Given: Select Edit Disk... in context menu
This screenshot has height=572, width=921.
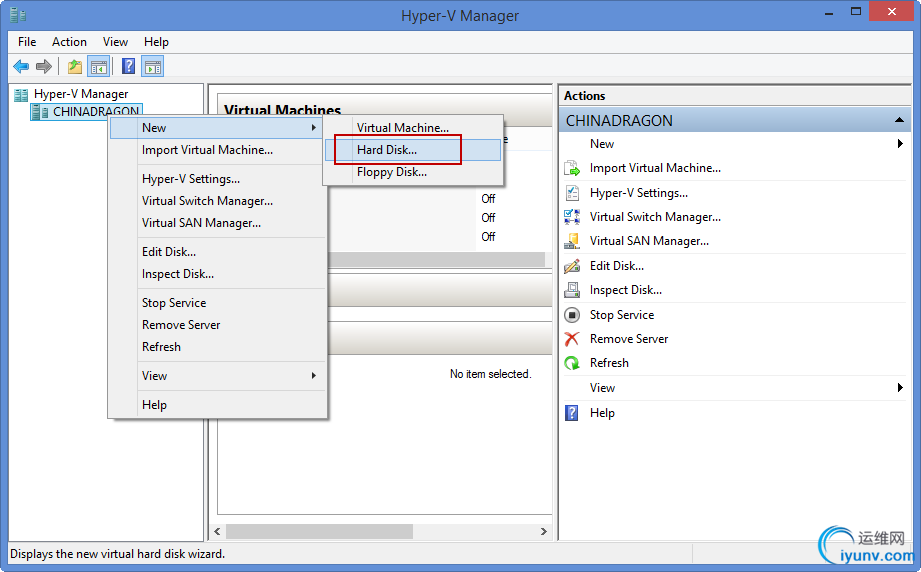Looking at the screenshot, I should click(x=218, y=252).
